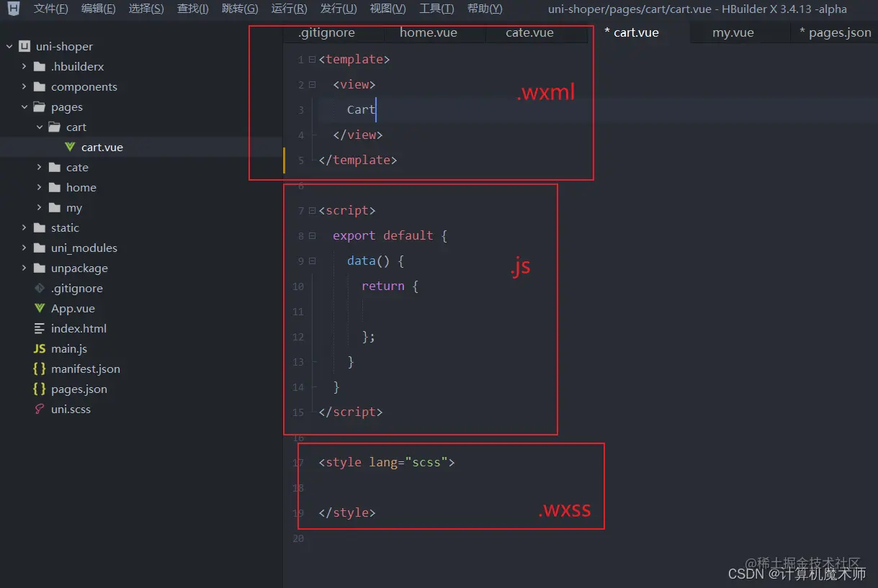
Task: Click the git icon beside .gitignore file
Action: click(x=40, y=289)
